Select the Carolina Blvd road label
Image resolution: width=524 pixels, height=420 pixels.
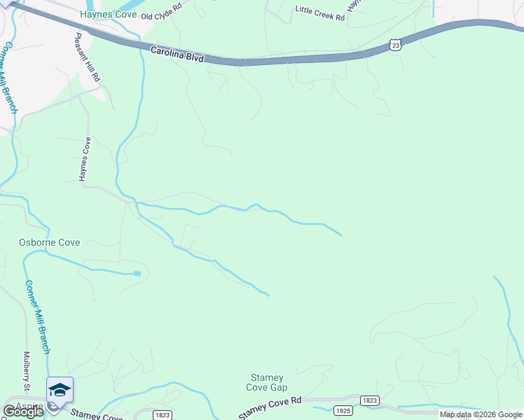point(177,54)
